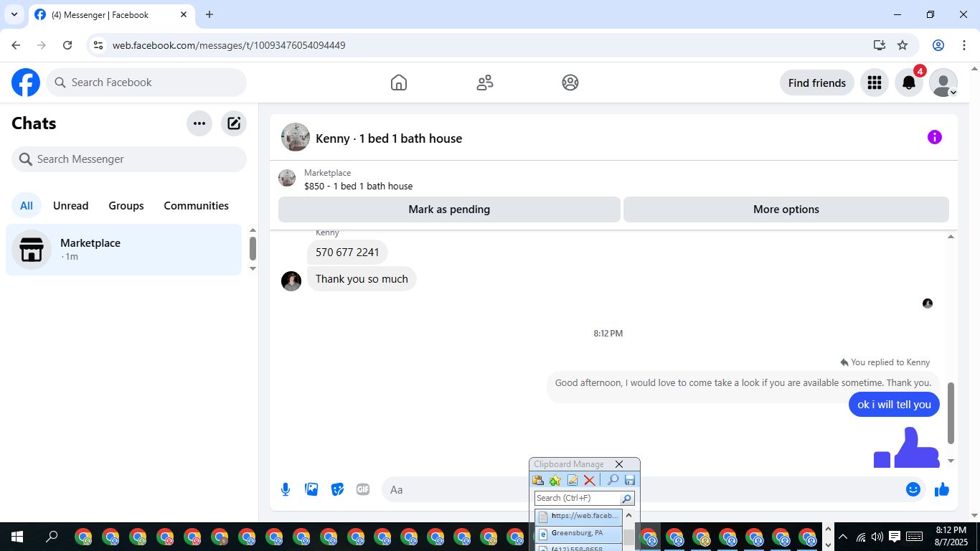Click the ok i will tell you message

[x=894, y=405]
